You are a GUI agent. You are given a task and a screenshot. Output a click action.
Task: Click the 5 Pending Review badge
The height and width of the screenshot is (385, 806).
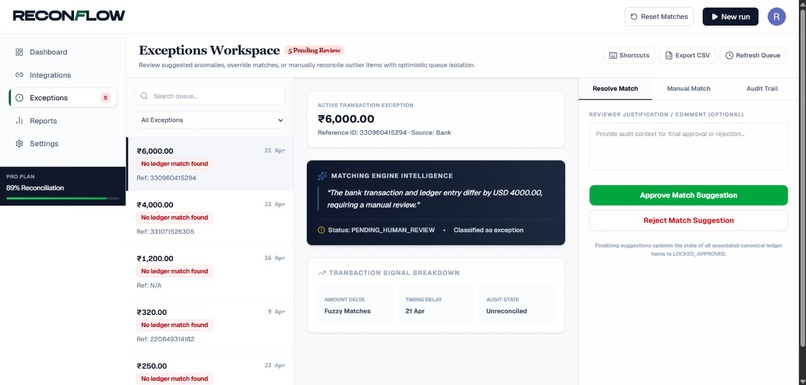coord(314,50)
